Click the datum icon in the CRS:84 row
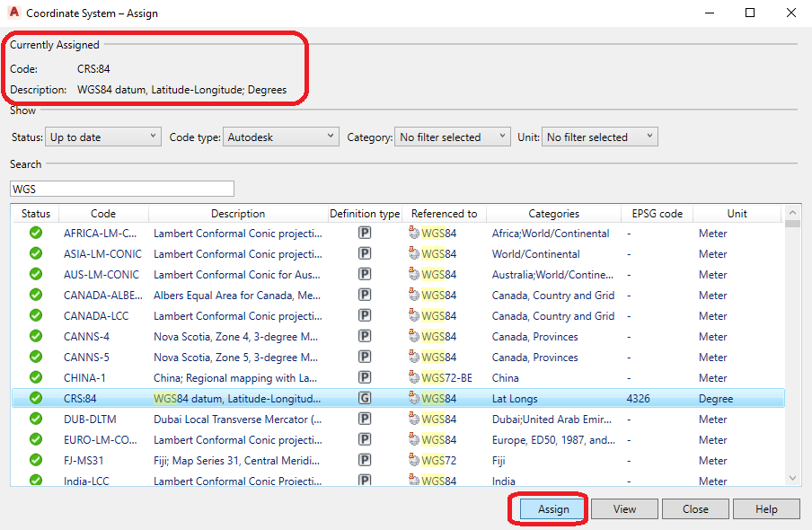This screenshot has height=530, width=812. pyautogui.click(x=414, y=398)
